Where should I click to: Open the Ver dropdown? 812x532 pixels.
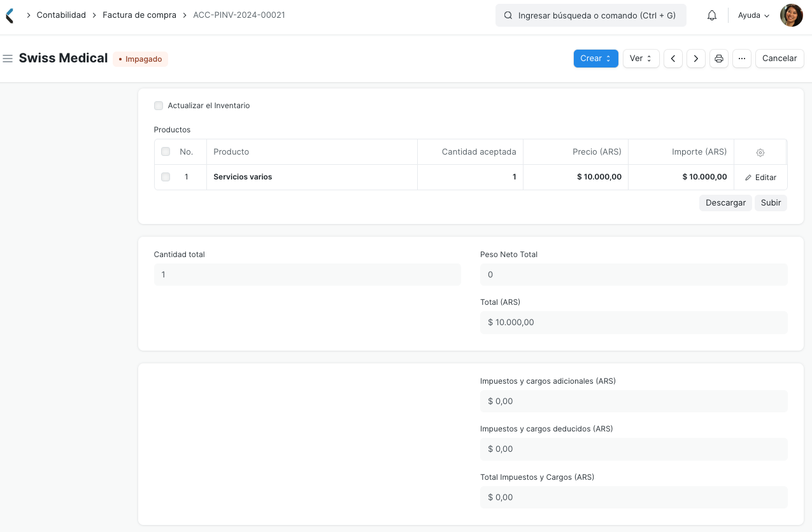click(x=641, y=59)
